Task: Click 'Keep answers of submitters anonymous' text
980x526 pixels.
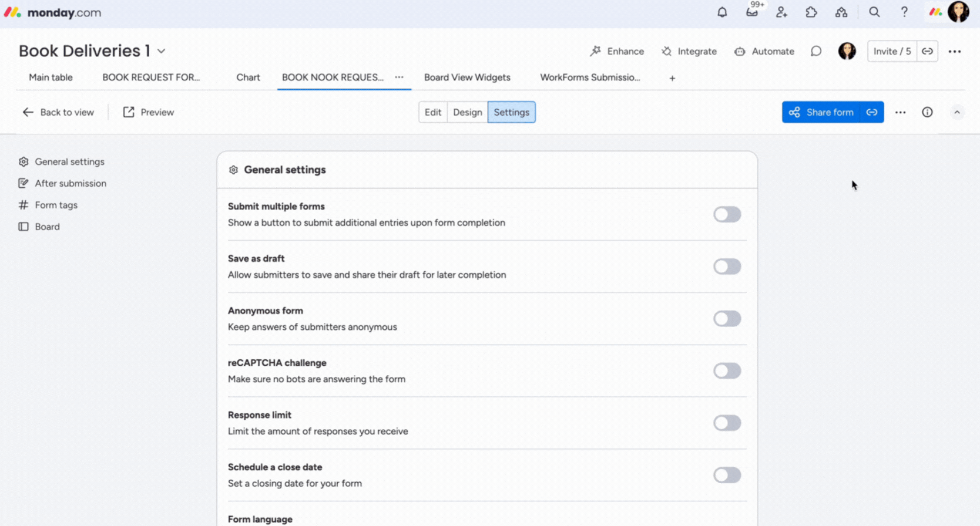Action: click(x=313, y=327)
